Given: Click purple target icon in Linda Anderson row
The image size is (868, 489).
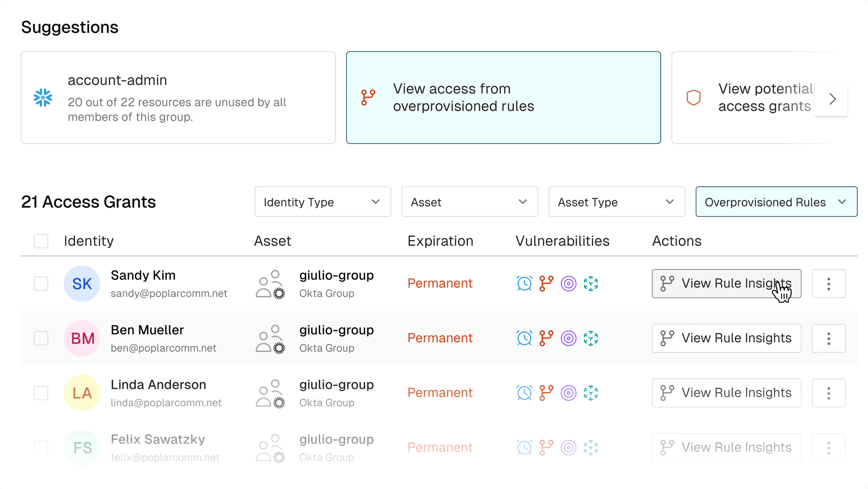Looking at the screenshot, I should 569,393.
